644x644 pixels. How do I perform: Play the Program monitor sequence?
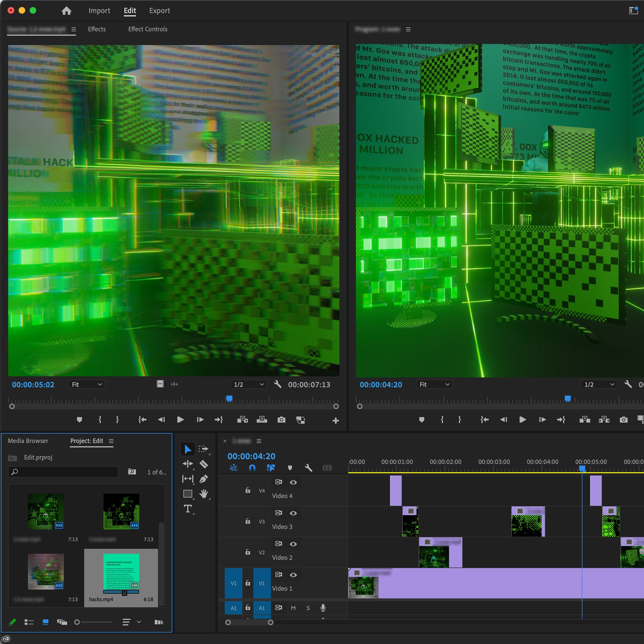(523, 420)
